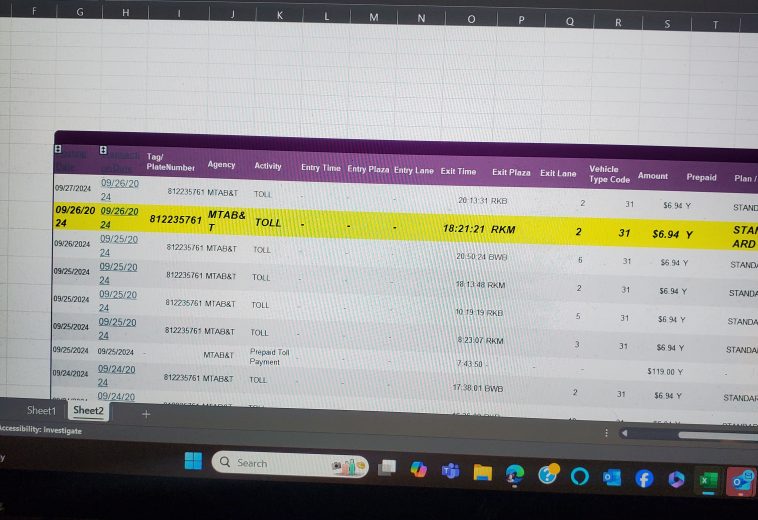
Task: Click the 'MTAB&T' agency in the highlighted row
Action: [x=226, y=221]
